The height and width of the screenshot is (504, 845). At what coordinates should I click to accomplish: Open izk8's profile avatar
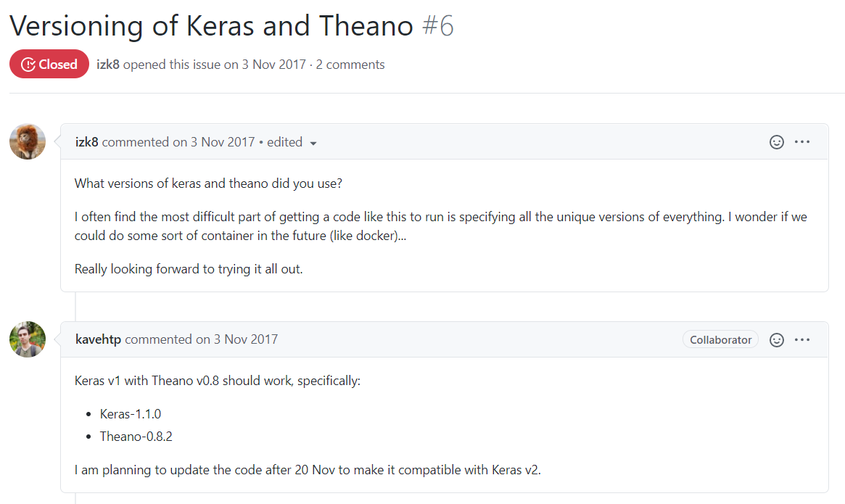27,141
